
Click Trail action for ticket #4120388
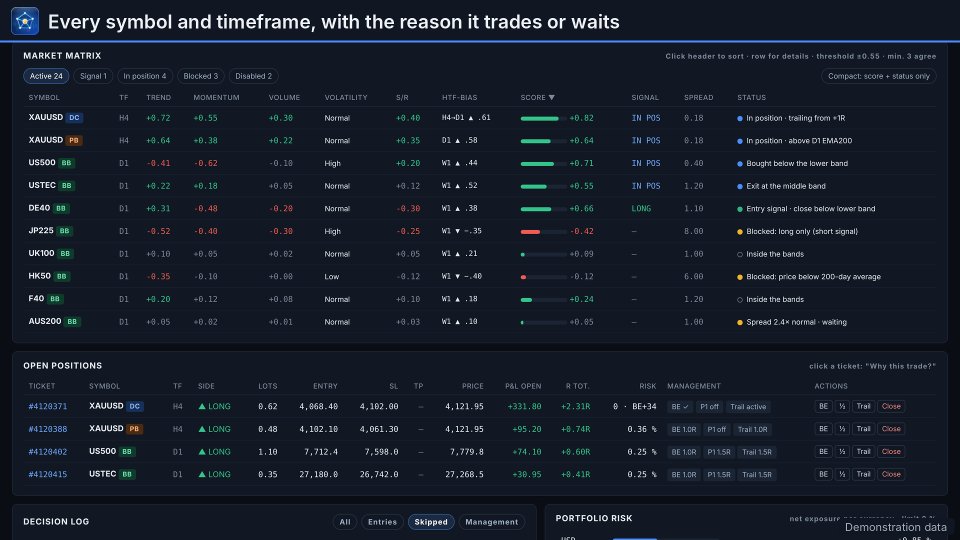(863, 429)
